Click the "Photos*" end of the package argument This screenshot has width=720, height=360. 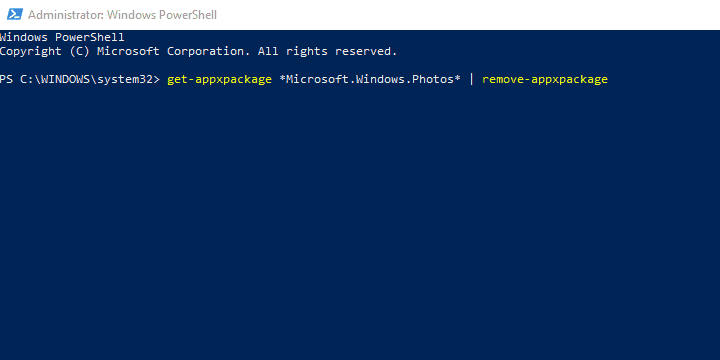click(436, 79)
